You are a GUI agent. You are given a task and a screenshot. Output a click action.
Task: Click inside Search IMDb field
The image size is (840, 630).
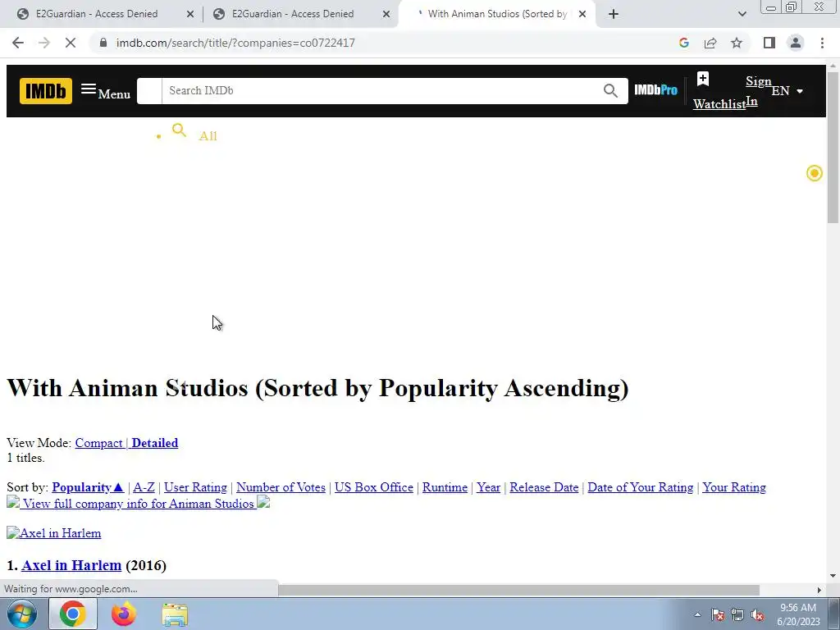click(381, 90)
